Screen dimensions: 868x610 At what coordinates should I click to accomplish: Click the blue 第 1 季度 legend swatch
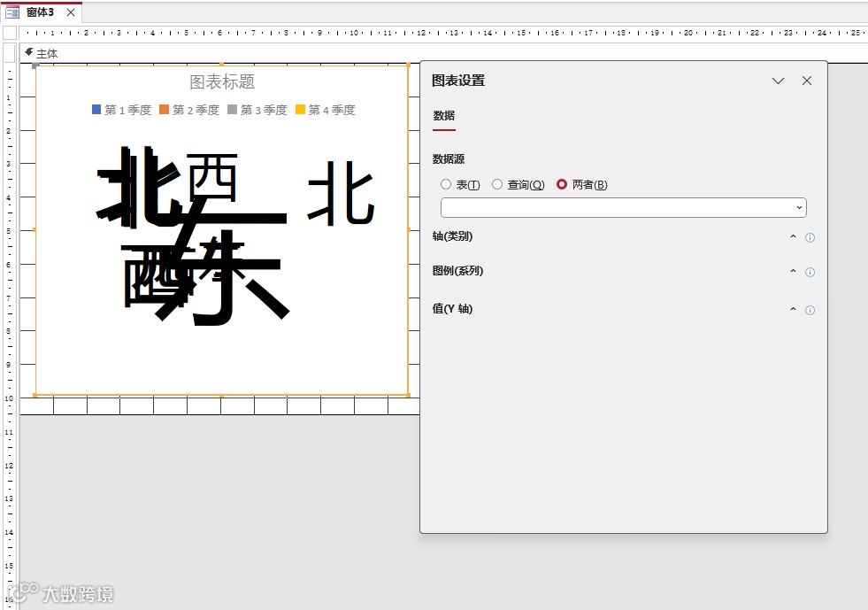[x=96, y=110]
